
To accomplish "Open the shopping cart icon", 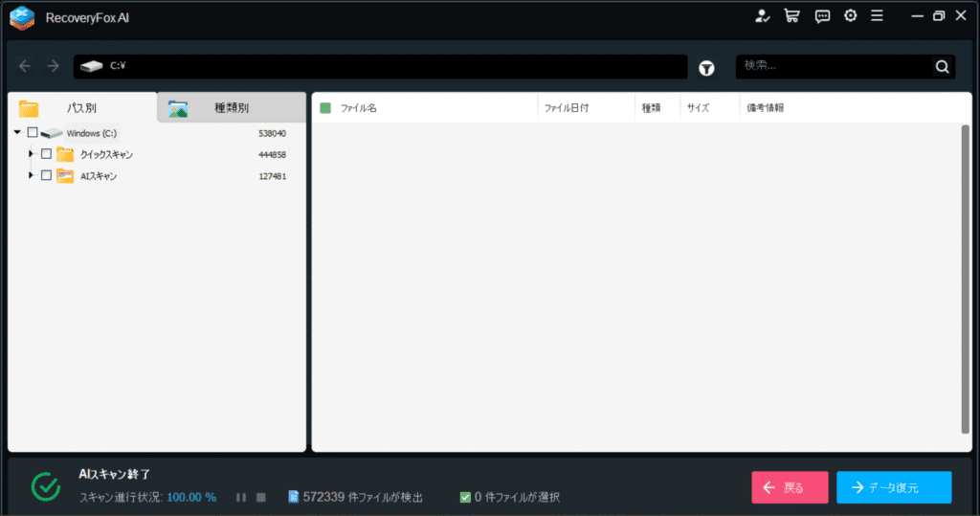I will pos(791,16).
